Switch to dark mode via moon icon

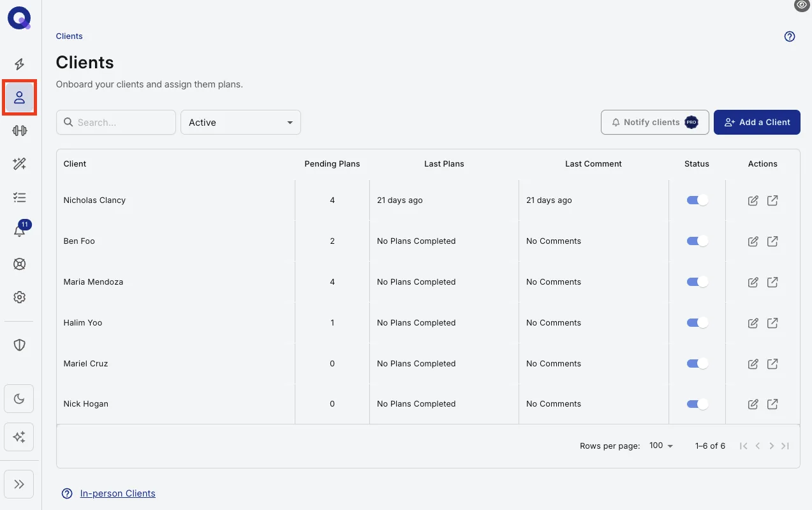19,399
